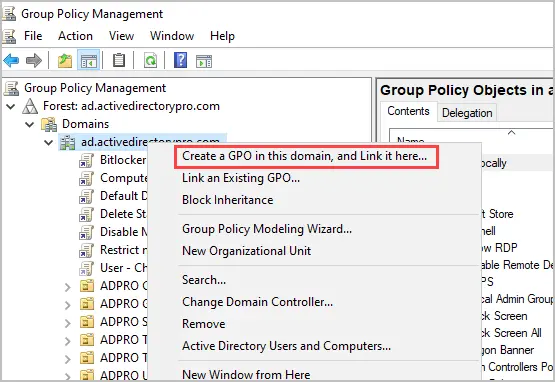Click the Show/Hide Action Pane icon
Screen dimensions: 555x382
tap(204, 61)
